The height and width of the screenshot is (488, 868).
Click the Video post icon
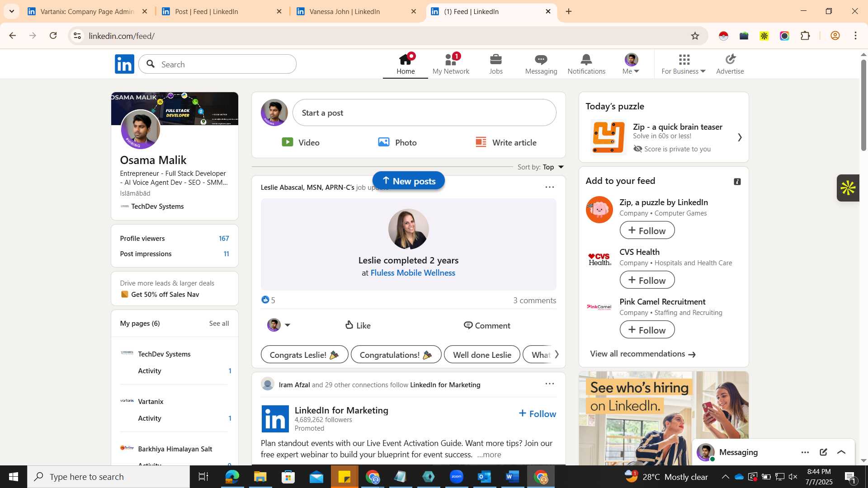[x=288, y=142]
